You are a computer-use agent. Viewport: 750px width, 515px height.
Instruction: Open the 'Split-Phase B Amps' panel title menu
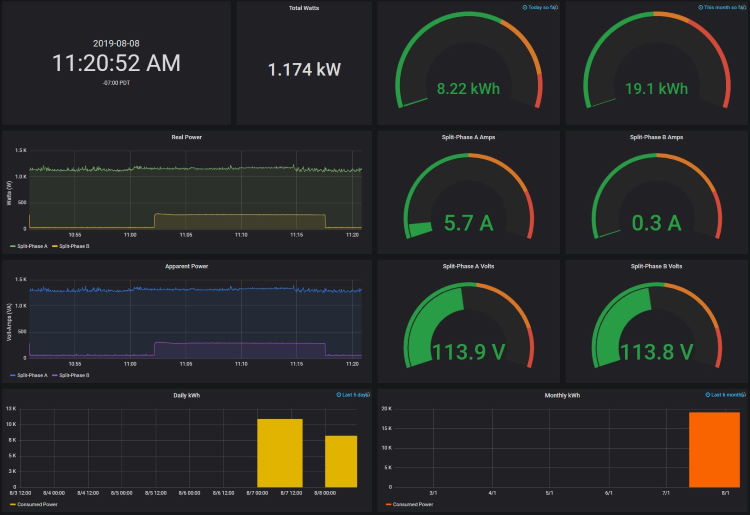pyautogui.click(x=656, y=137)
